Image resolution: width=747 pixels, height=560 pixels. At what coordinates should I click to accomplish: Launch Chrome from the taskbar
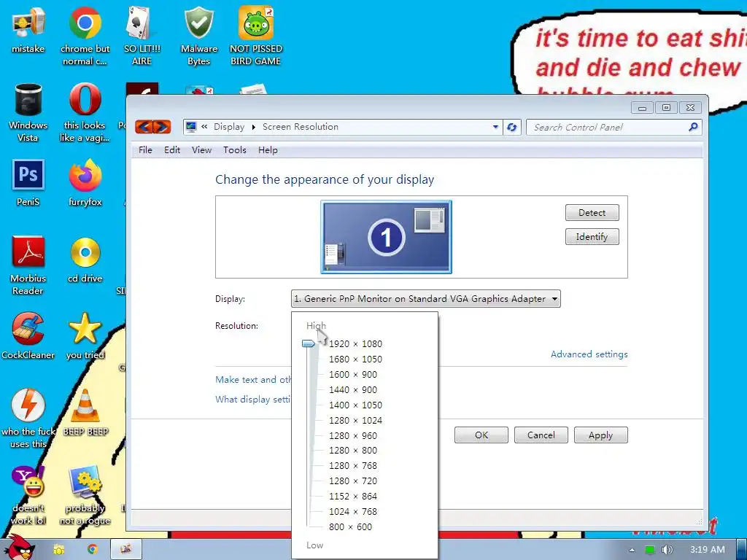(x=93, y=549)
